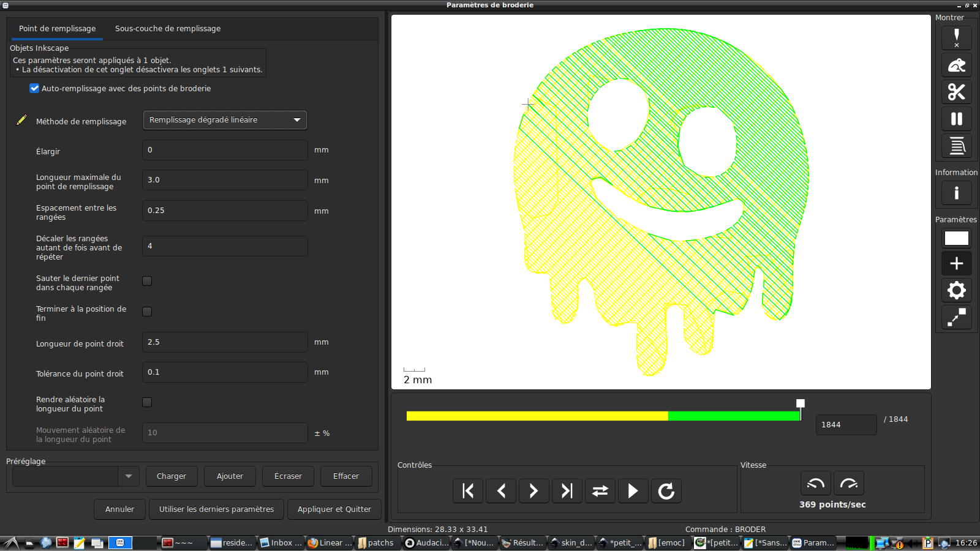Click the restart animation icon

pos(666,491)
